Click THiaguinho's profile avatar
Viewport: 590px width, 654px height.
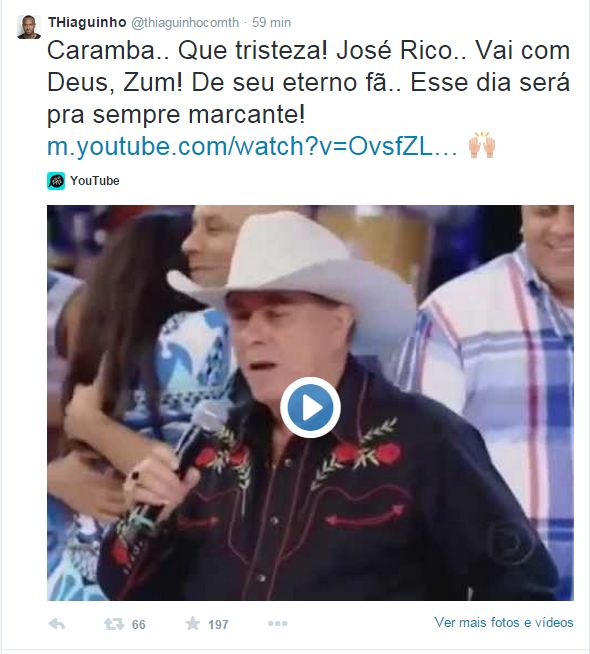point(29,27)
